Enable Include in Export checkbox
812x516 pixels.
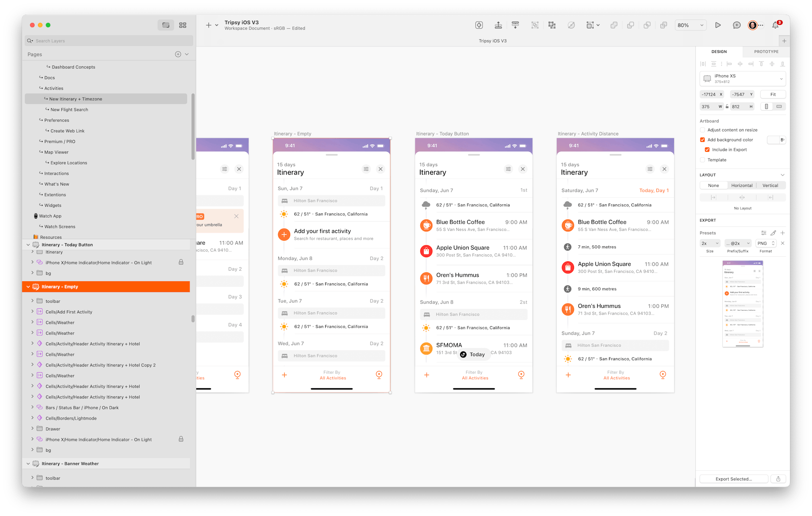(x=708, y=149)
